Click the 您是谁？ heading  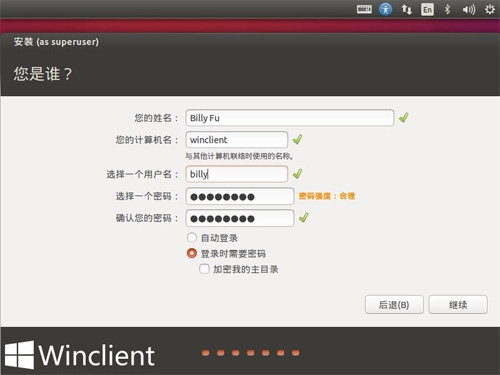tap(43, 73)
